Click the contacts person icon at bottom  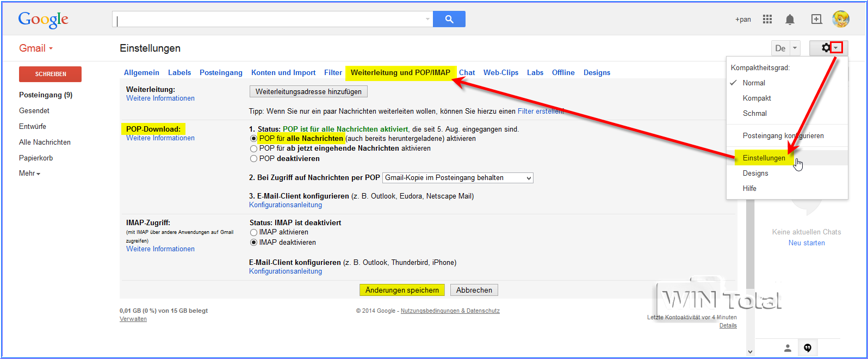(788, 348)
